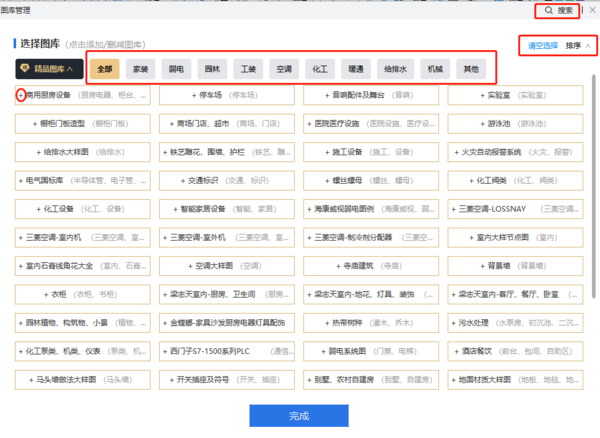600x438 pixels.
Task: Add the 马头墙做法大样图 library
Action: tap(84, 381)
